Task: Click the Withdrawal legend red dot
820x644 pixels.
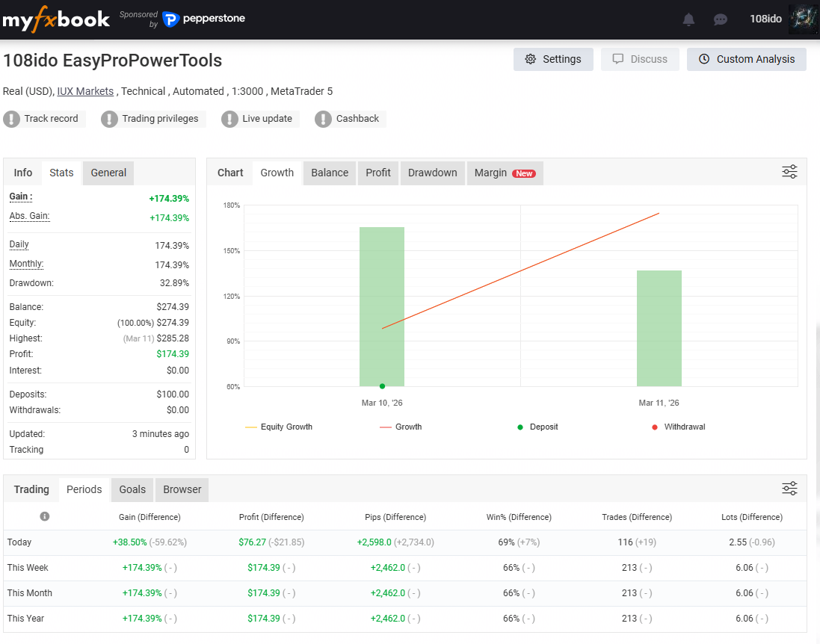Action: click(x=655, y=427)
